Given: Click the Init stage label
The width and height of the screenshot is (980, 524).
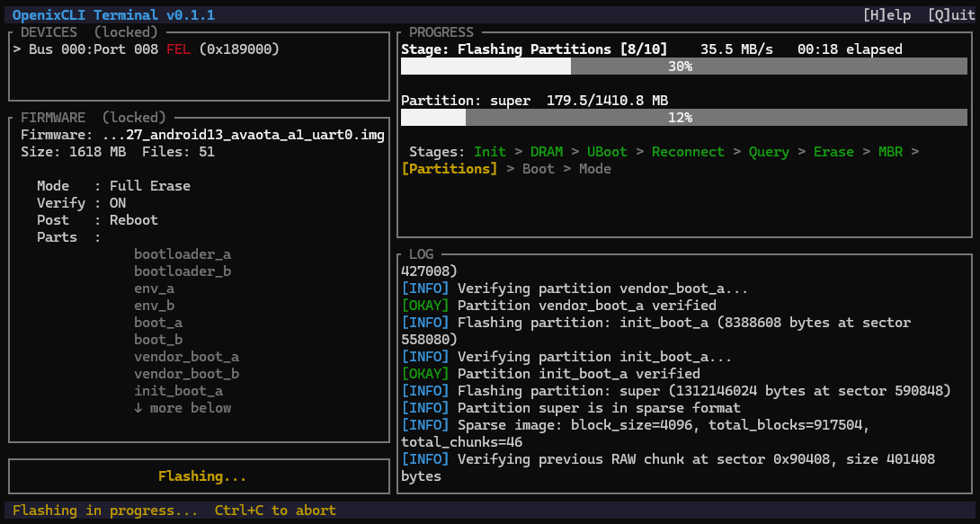Looking at the screenshot, I should (490, 152).
